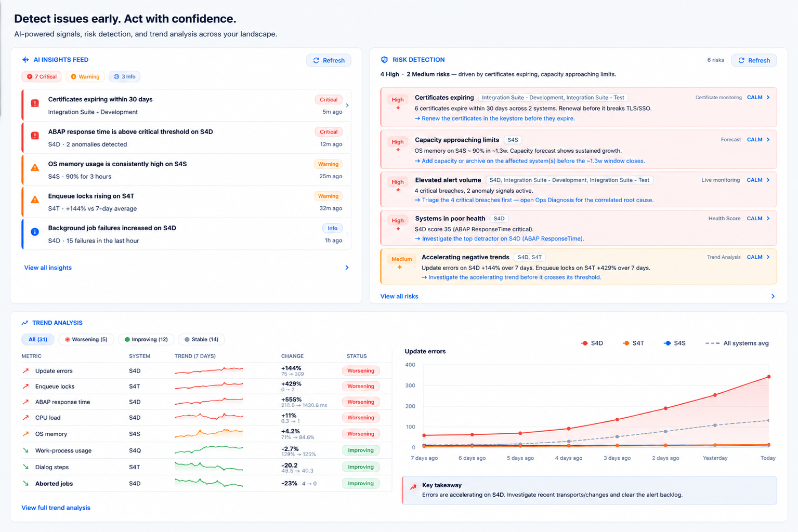Screen dimensions: 798x532
Task: Open Capacity approaching limits CALM chevron
Action: (768, 140)
